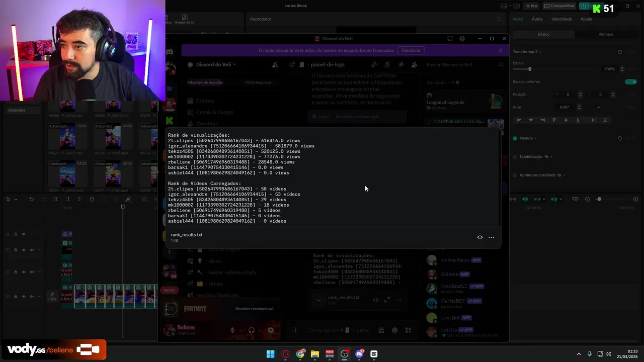The height and width of the screenshot is (362, 644).
Task: Click the trim-left (delete left) timeline tool
Action: [x=67, y=199]
